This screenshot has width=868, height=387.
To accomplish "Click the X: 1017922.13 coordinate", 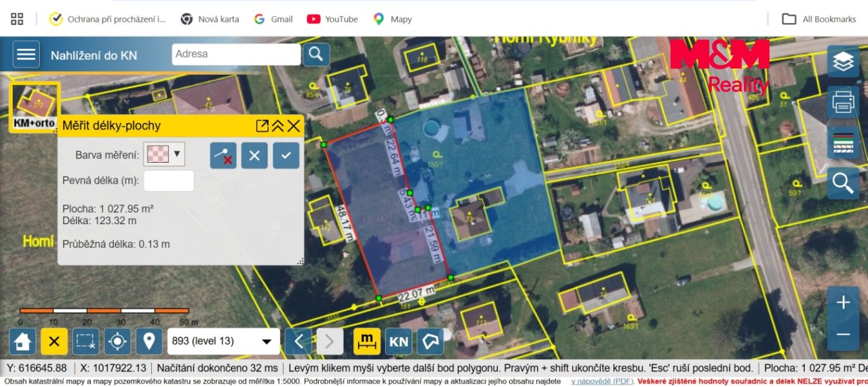I will [114, 368].
